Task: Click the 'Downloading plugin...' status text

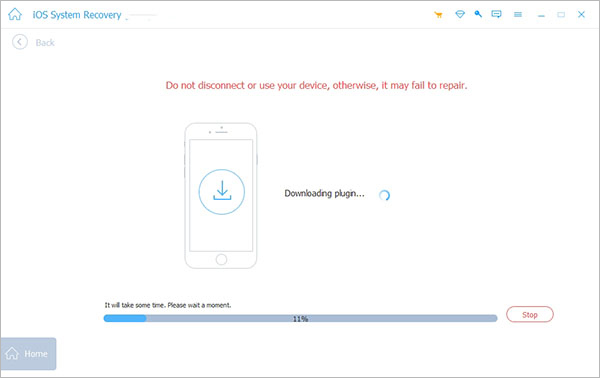Action: (324, 194)
